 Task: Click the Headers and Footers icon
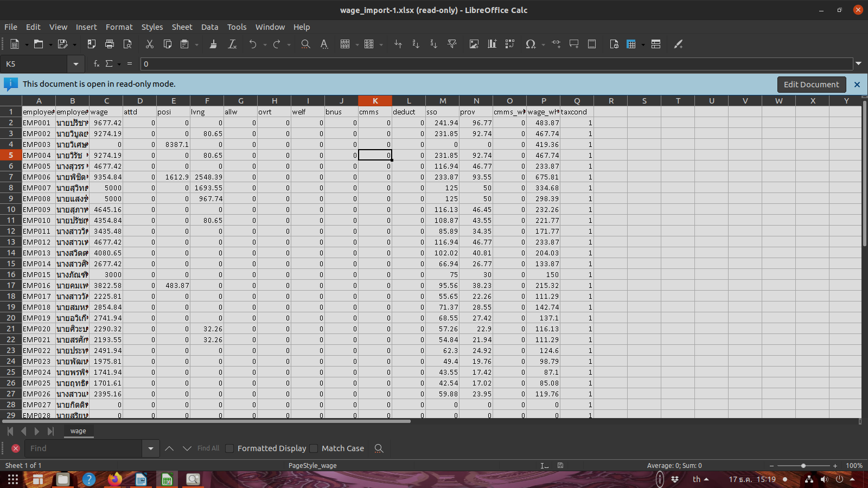coord(592,44)
